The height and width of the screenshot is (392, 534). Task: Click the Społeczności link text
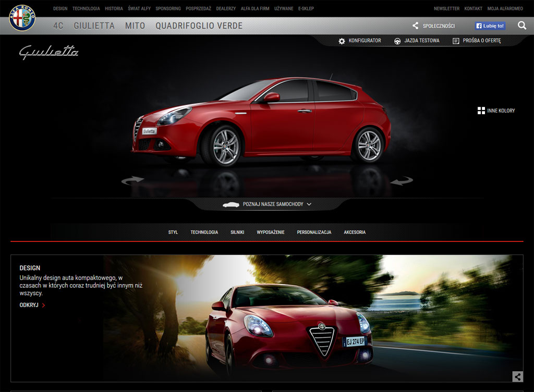[439, 26]
